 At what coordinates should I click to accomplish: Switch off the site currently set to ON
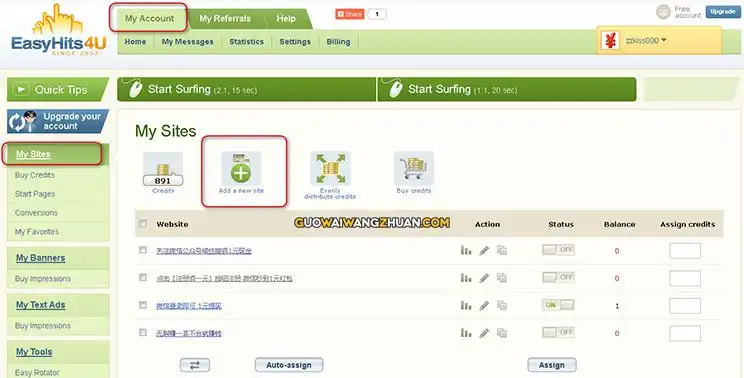(x=558, y=305)
